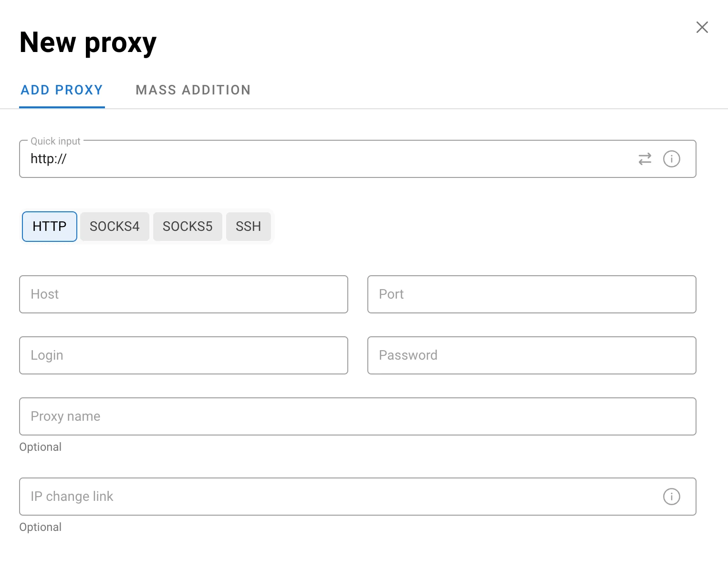Select the Proxy name field
Viewport: 728px width, 581px height.
point(358,416)
